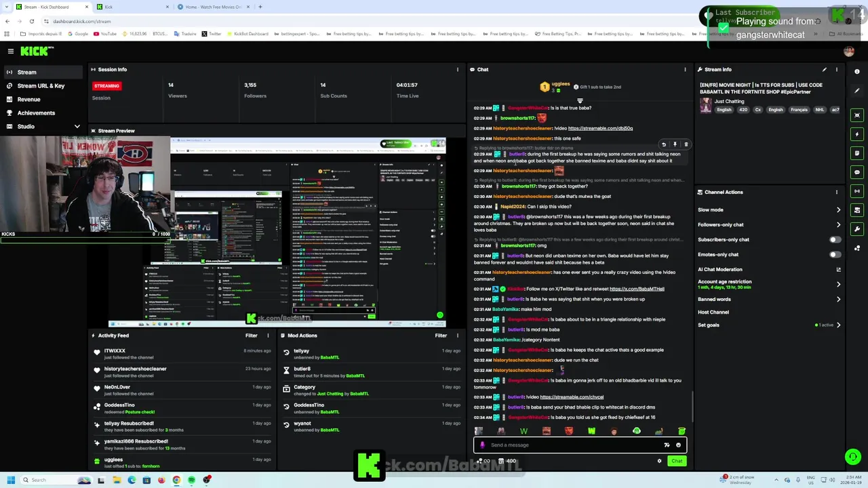The width and height of the screenshot is (868, 488).
Task: Click ITWIXXX in Activity Feed
Action: click(115, 351)
